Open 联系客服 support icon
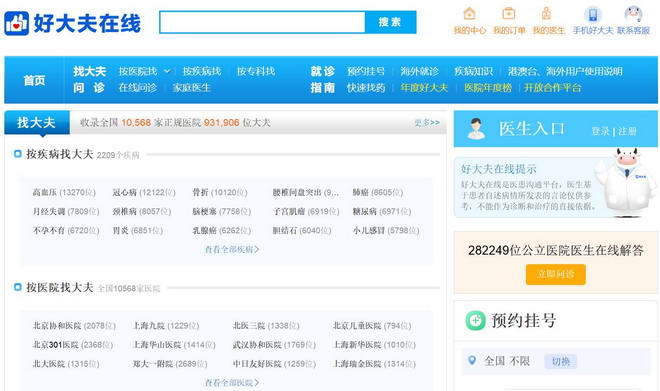Screen dimensions: 660x391 tap(633, 14)
